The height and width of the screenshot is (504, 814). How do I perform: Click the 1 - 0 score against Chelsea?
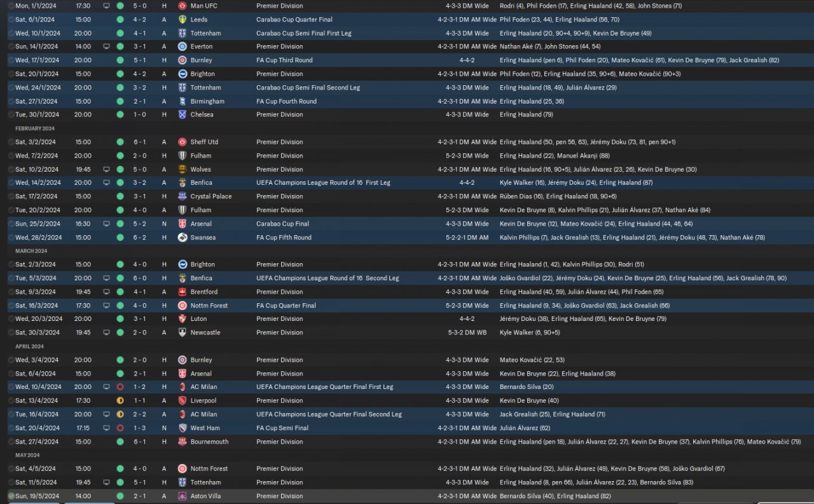point(141,114)
